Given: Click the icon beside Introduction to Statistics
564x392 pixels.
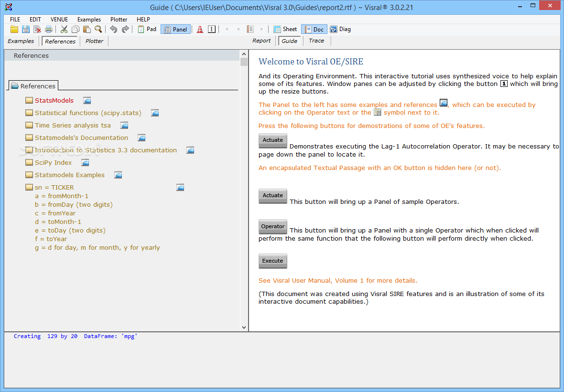Looking at the screenshot, I should (190, 150).
